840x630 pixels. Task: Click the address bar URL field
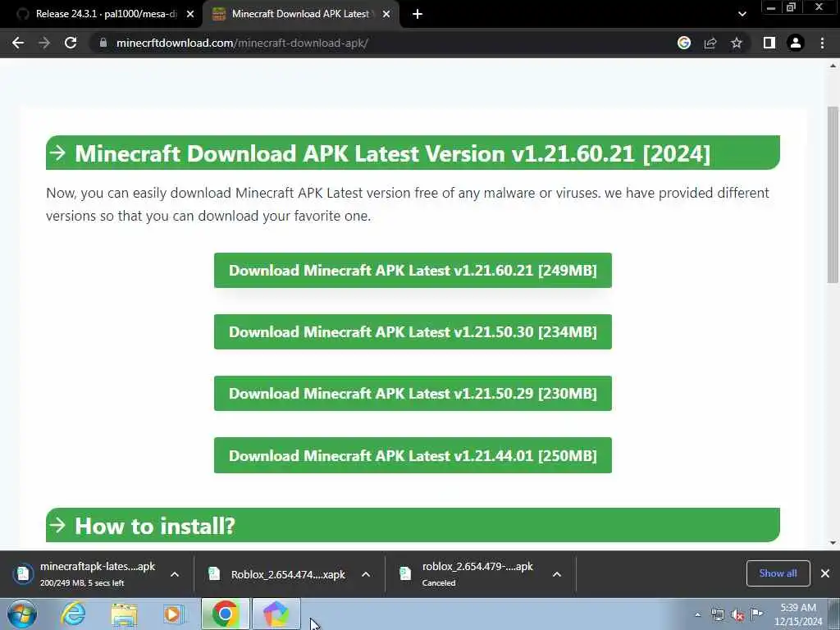pyautogui.click(x=375, y=43)
